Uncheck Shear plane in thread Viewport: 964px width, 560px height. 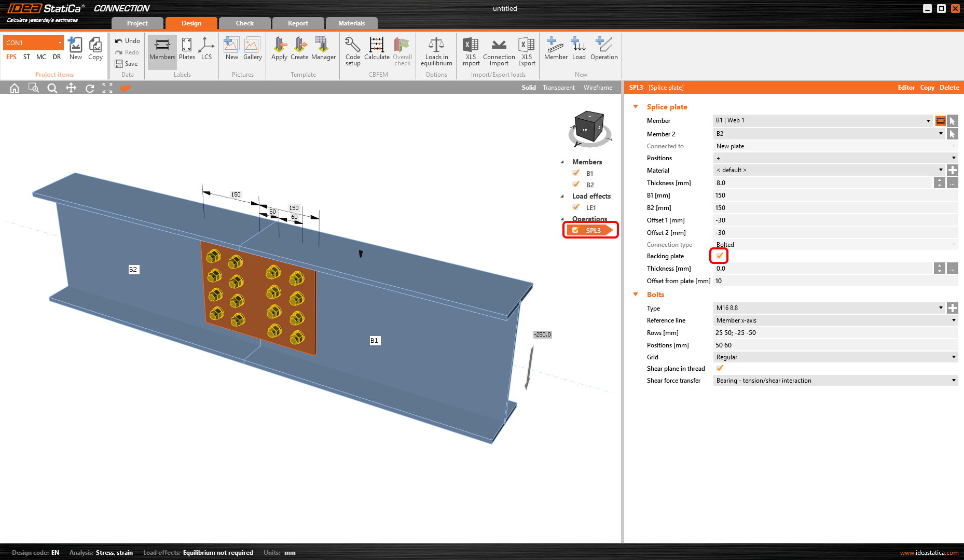tap(720, 368)
